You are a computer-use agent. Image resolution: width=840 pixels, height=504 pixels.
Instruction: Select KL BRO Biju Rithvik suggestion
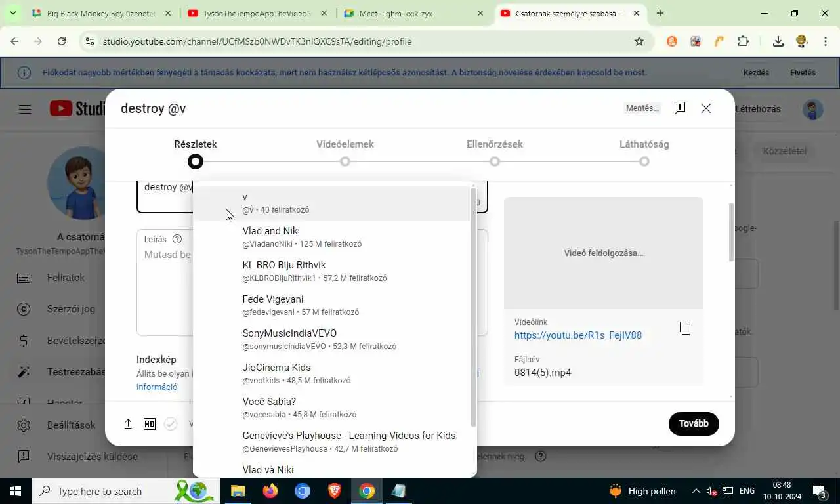332,272
